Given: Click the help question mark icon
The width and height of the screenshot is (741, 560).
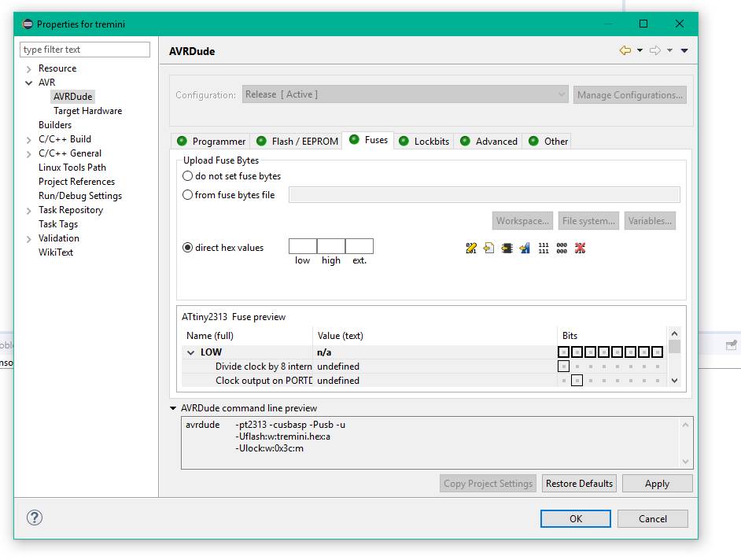Looking at the screenshot, I should (35, 518).
